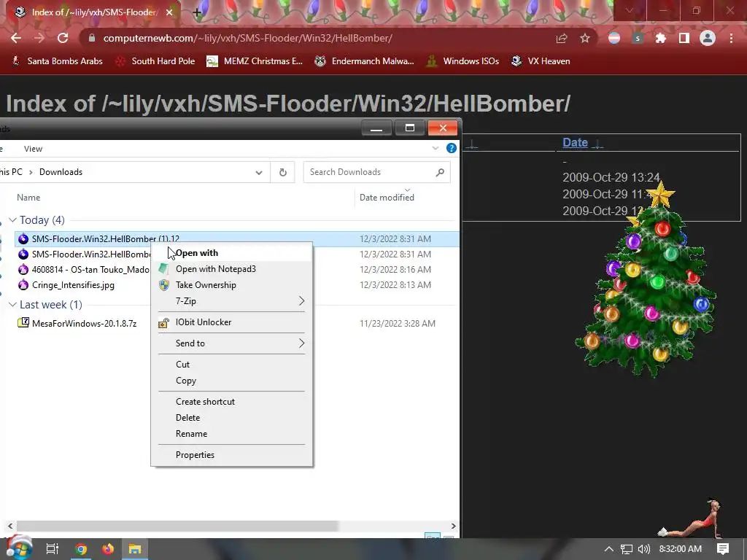Click File Explorer taskbar icon
This screenshot has height=560, width=747.
click(135, 549)
